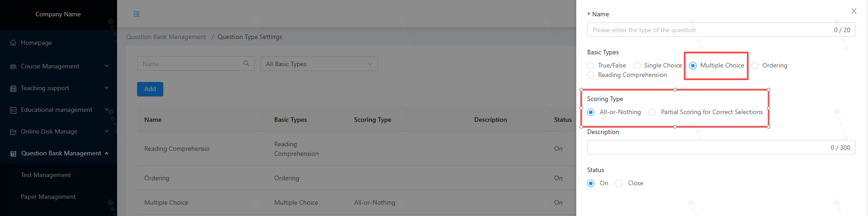This screenshot has height=216, width=868.
Task: Go to Paper Management in sidebar
Action: pyautogui.click(x=48, y=197)
